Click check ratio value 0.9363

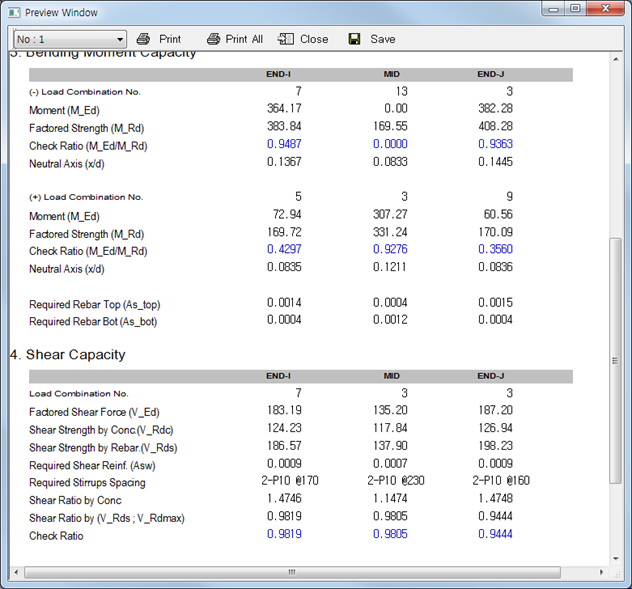tap(495, 144)
